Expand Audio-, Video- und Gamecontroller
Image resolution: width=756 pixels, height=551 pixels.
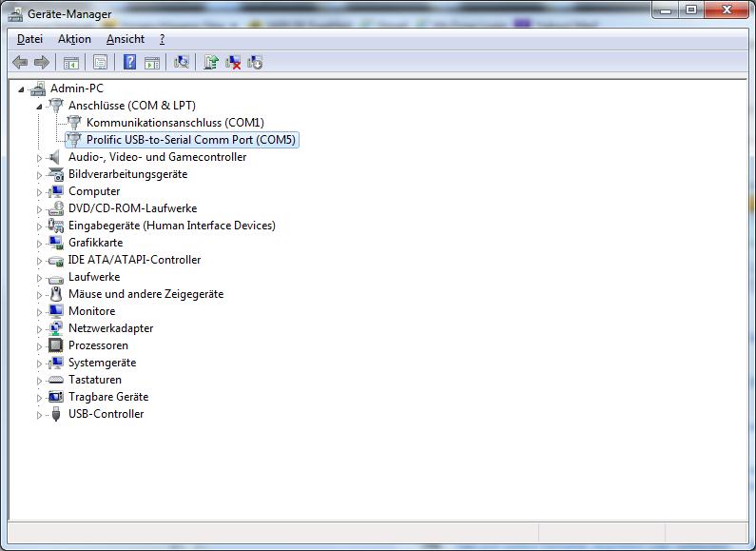(40, 158)
